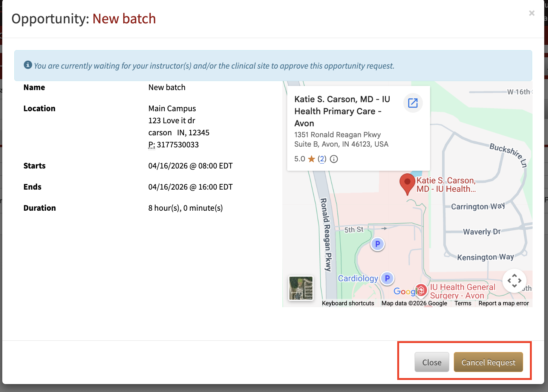Click the parking icon near 5th St
The image size is (548, 392).
[x=377, y=244]
